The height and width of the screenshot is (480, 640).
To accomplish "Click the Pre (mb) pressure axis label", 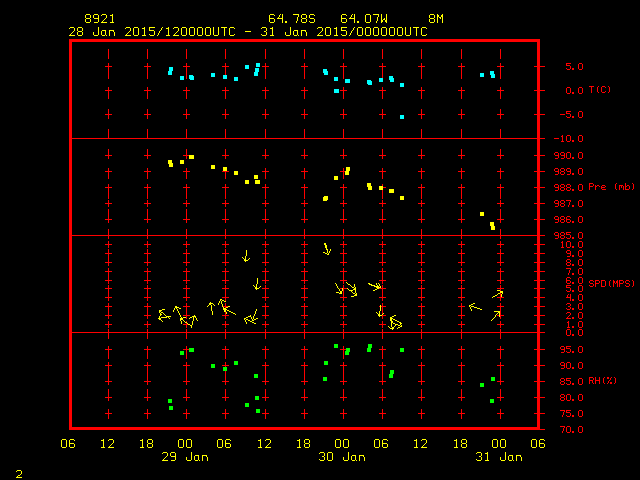I will click(x=611, y=187).
